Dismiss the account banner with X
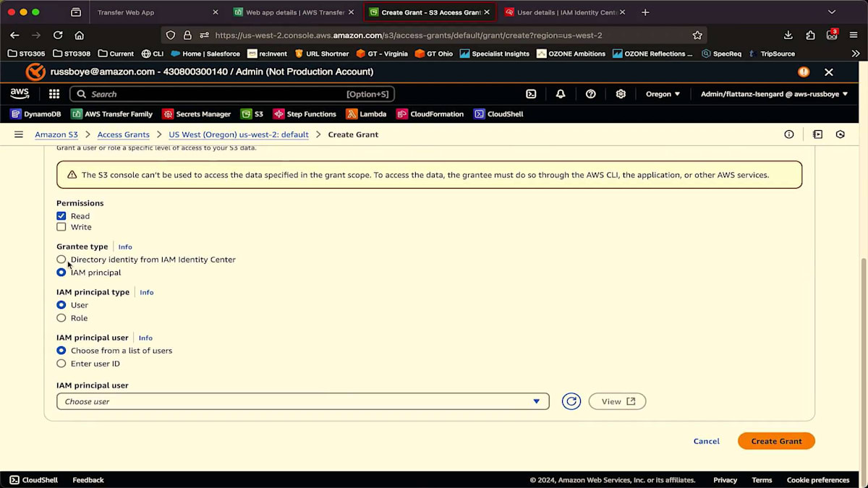868x488 pixels. [x=829, y=72]
